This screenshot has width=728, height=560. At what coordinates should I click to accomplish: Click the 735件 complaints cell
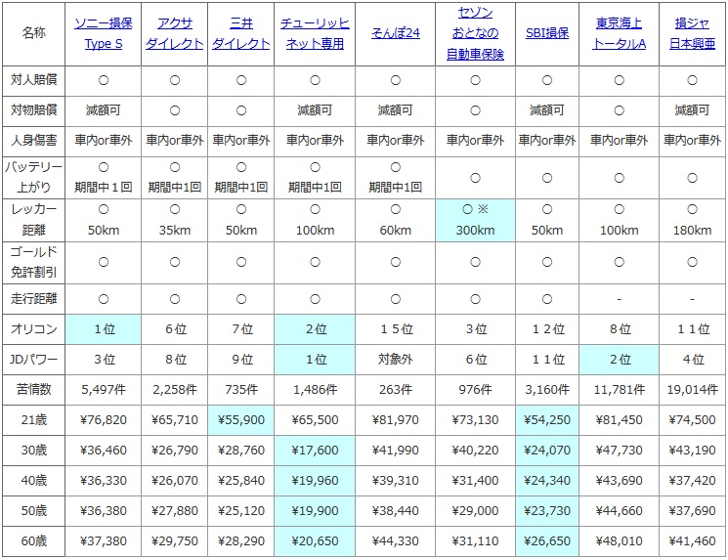tap(241, 390)
